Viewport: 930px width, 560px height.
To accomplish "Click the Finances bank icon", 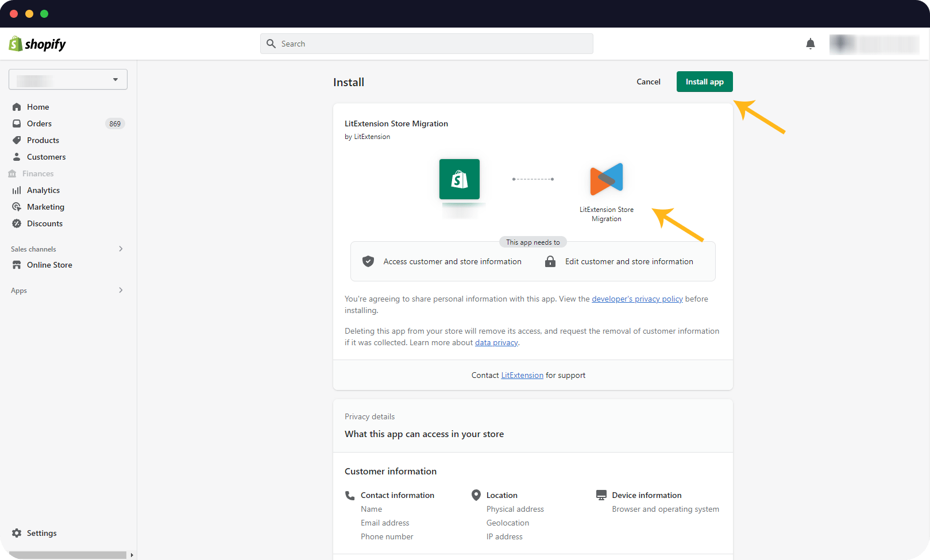I will (x=12, y=173).
